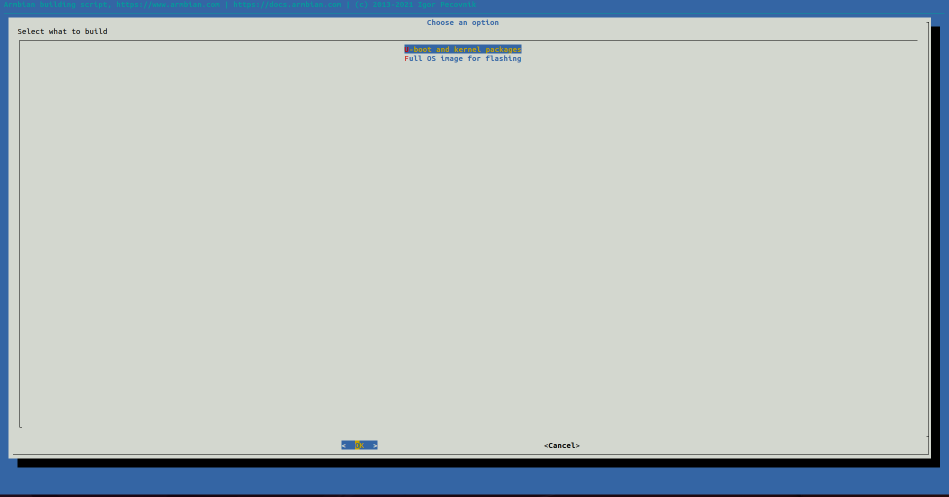Choose Full OS image for flashing

click(463, 59)
